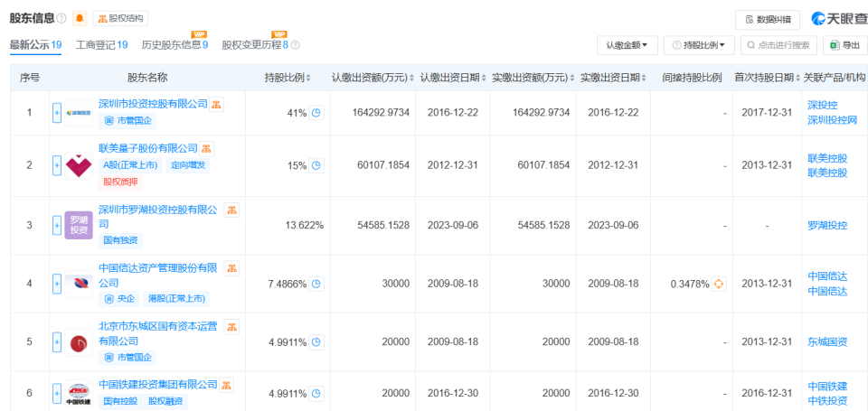Click the 深圳市投资控股 company logo
Screen dimensions: 868x411
79,113
